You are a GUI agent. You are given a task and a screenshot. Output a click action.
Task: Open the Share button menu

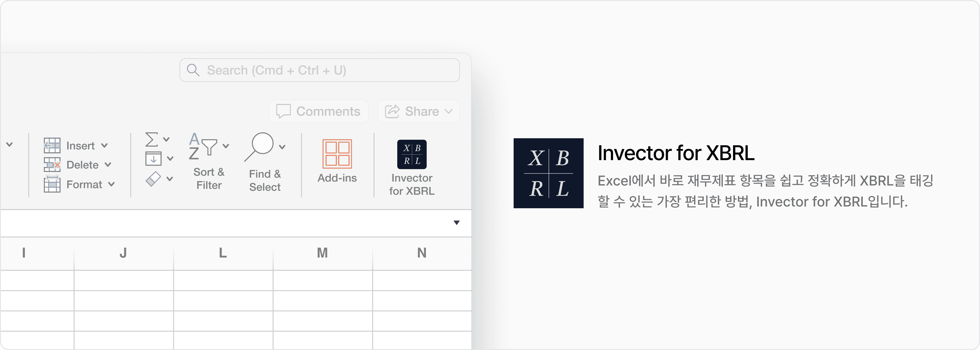coord(418,112)
